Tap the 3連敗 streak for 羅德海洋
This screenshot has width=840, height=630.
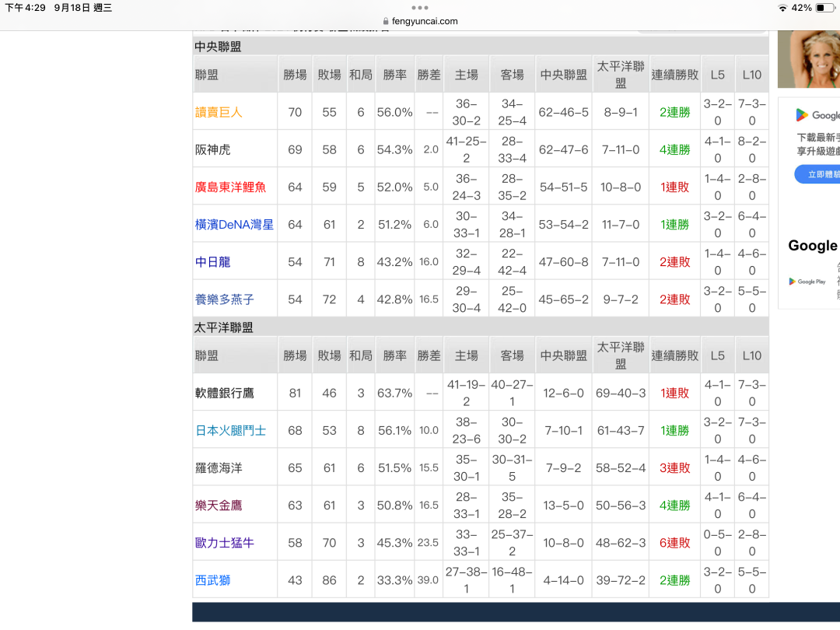[675, 467]
